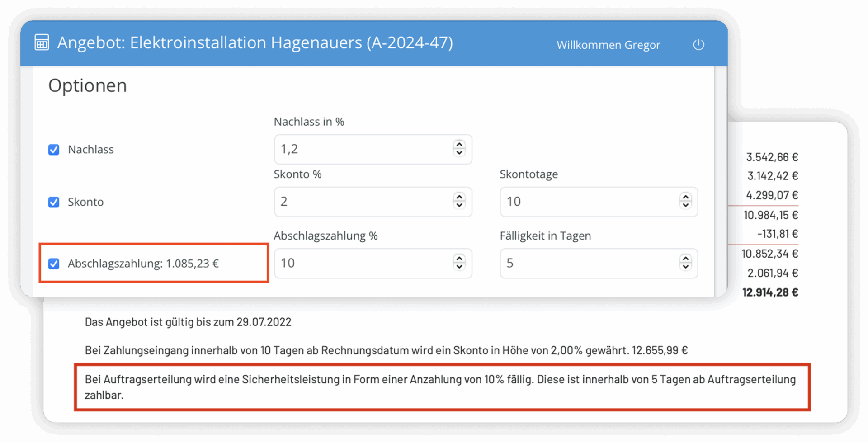Click the Angebot Elektroinstallation Hagenauers title

coord(255,42)
